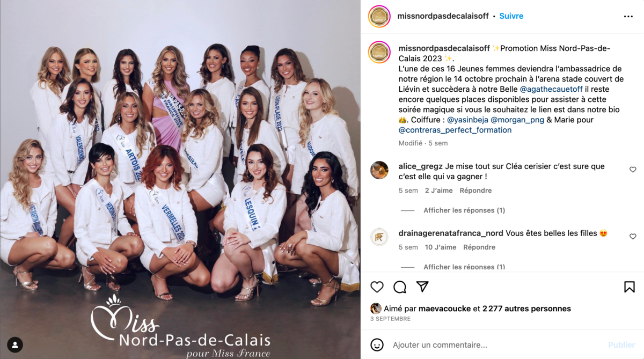View likers via 2 277 autres personnes
This screenshot has height=359, width=644.
click(x=526, y=309)
